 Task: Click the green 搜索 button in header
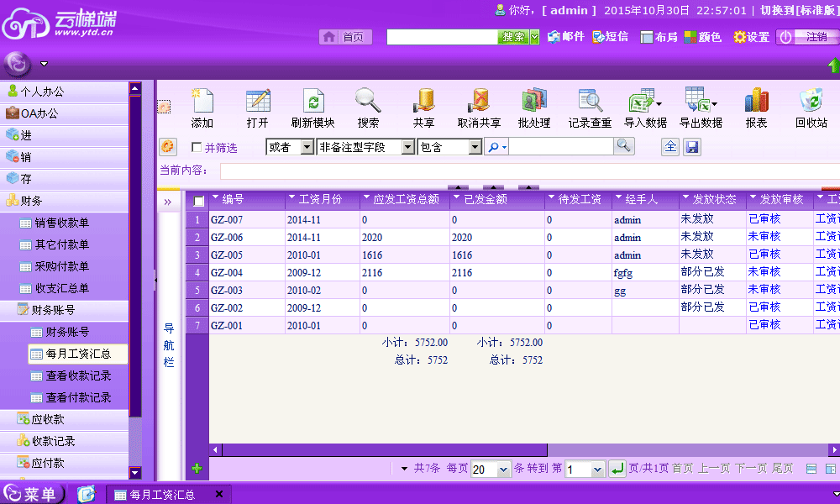(513, 37)
